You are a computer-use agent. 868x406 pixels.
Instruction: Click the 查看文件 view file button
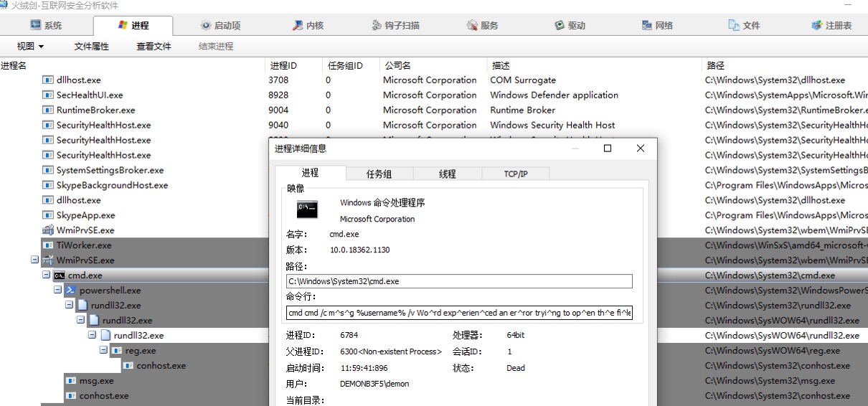(x=154, y=46)
